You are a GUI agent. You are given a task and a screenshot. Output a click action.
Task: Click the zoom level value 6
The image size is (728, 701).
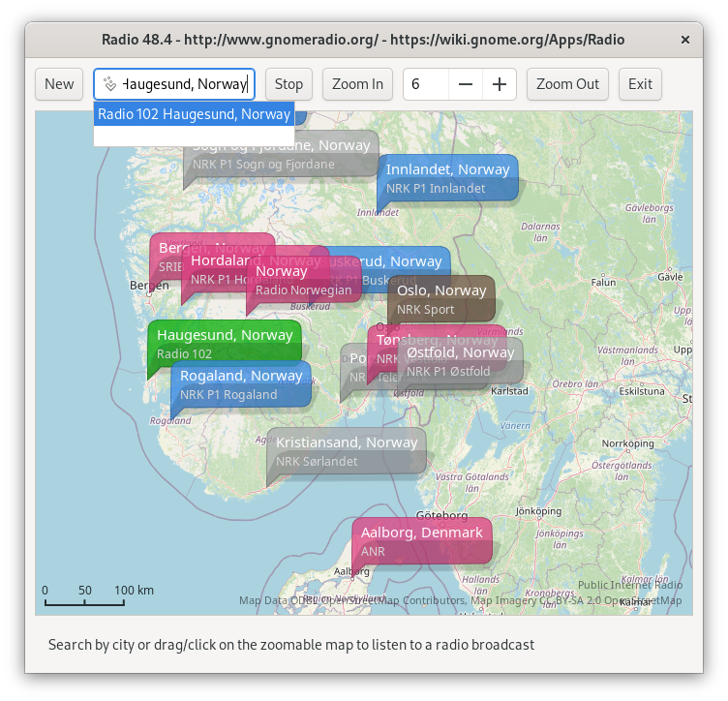(426, 84)
